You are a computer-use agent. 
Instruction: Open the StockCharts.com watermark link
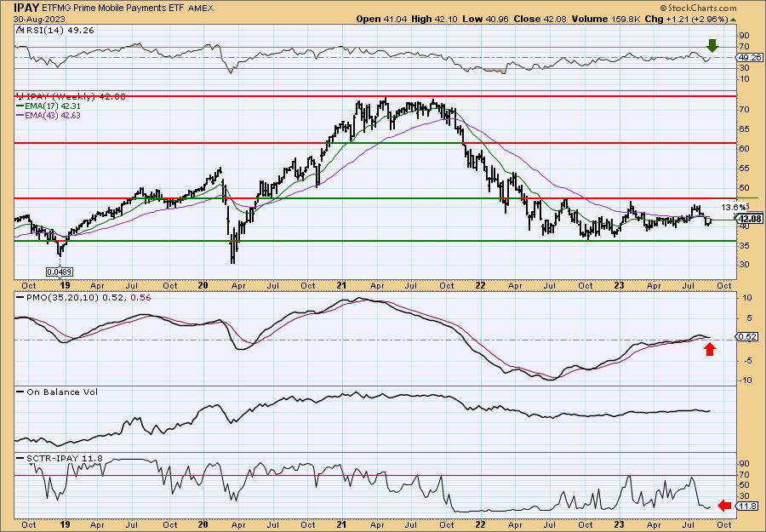pyautogui.click(x=698, y=8)
